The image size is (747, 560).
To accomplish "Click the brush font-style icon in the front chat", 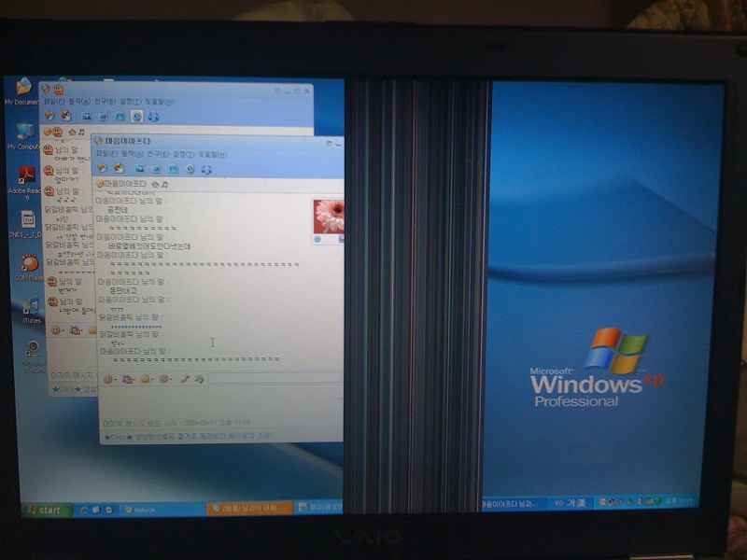I will tap(185, 379).
